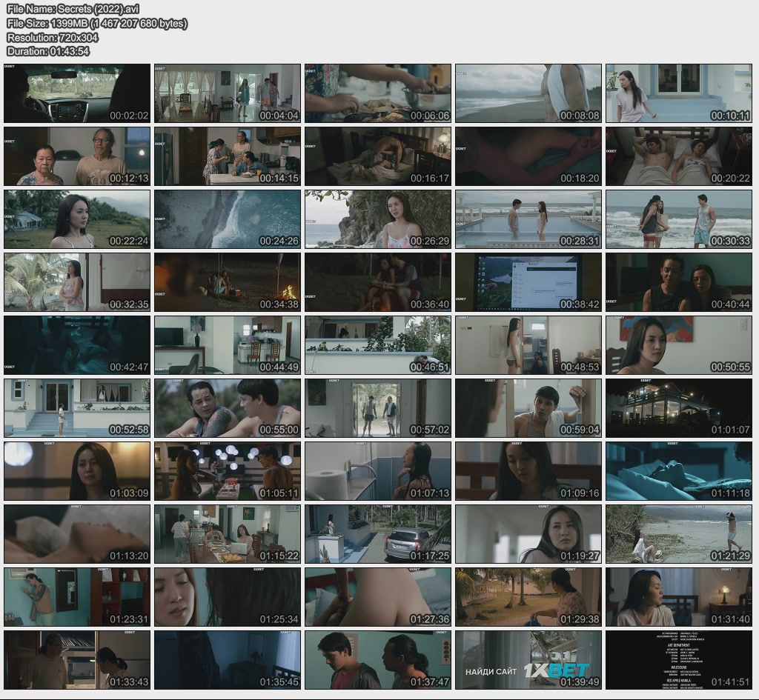Open the thumbnail stamped 01:03:09
759x700 pixels.
tap(77, 470)
